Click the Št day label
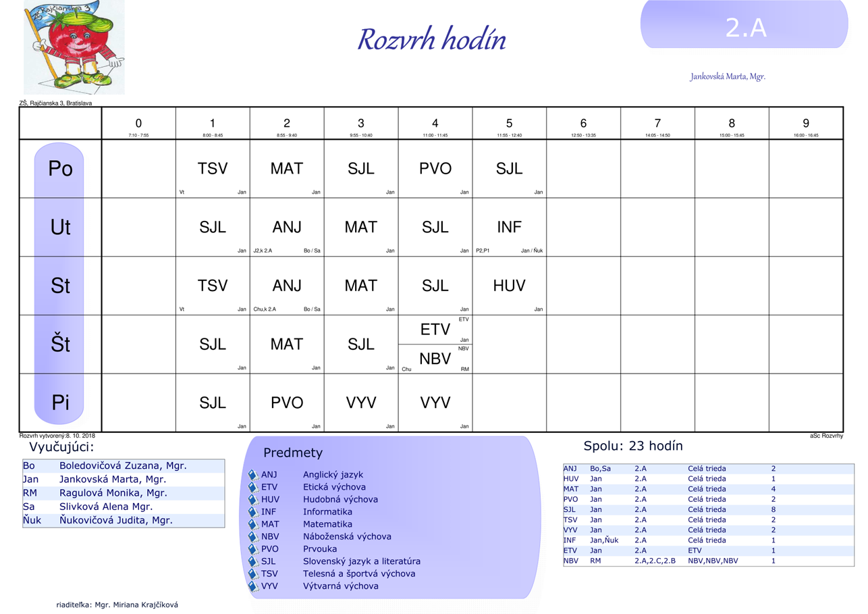Viewport: 868px width, 614px height. click(60, 344)
